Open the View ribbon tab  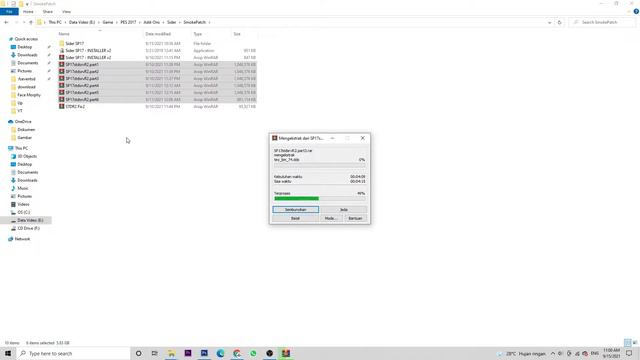click(x=67, y=11)
